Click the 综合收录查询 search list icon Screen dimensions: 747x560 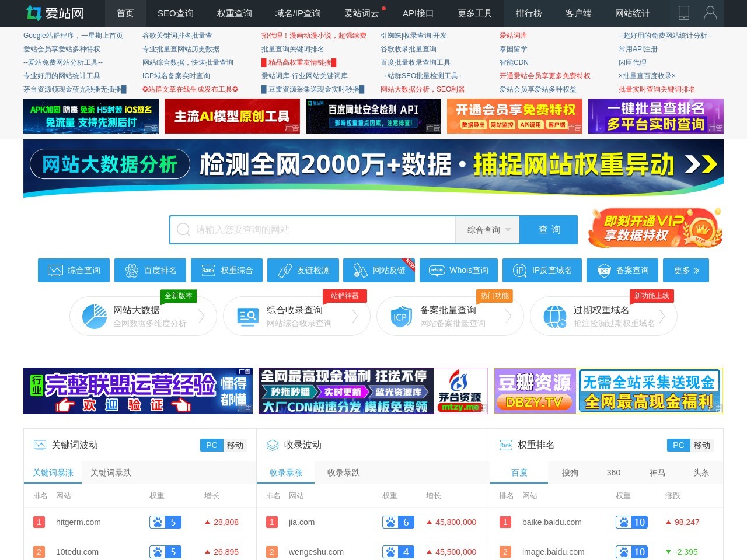point(247,316)
